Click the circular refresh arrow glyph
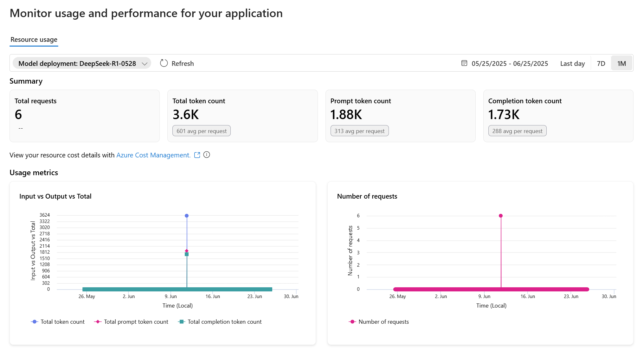644x350 pixels. (164, 63)
